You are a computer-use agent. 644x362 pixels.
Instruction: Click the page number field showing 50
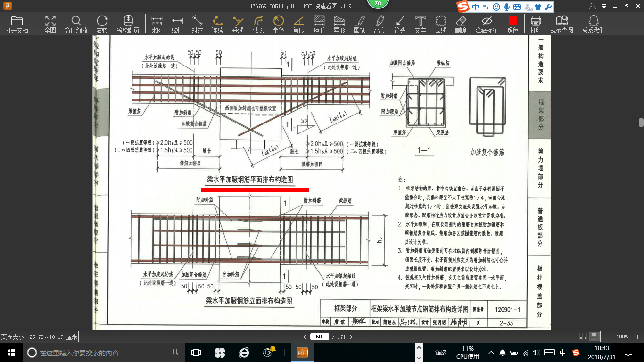[319, 337]
